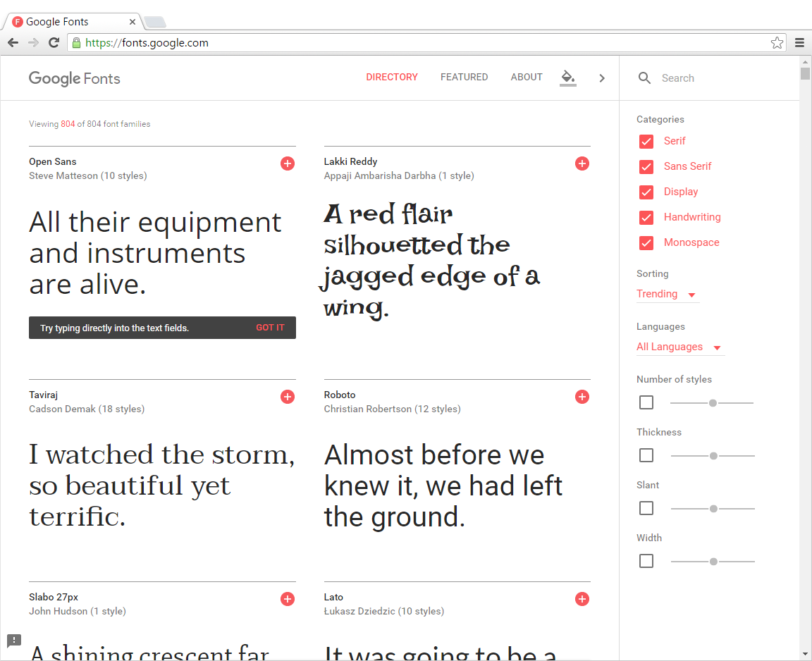The image size is (812, 661).
Task: Open the Featured tab
Action: 464,77
